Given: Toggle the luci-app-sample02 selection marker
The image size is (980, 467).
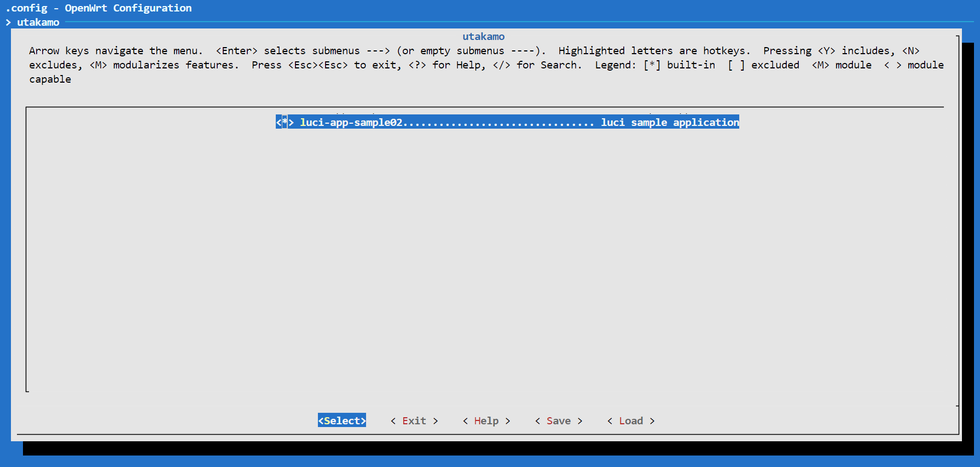Looking at the screenshot, I should (285, 122).
